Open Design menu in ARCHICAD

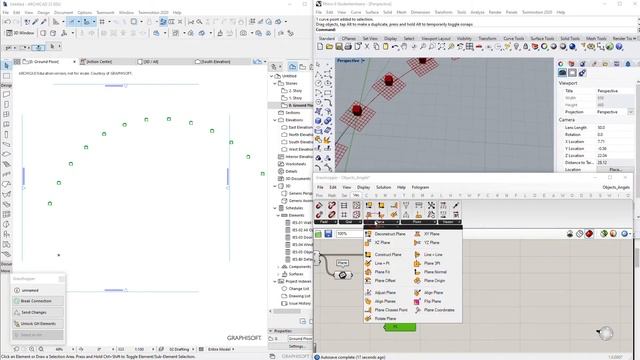[x=43, y=13]
